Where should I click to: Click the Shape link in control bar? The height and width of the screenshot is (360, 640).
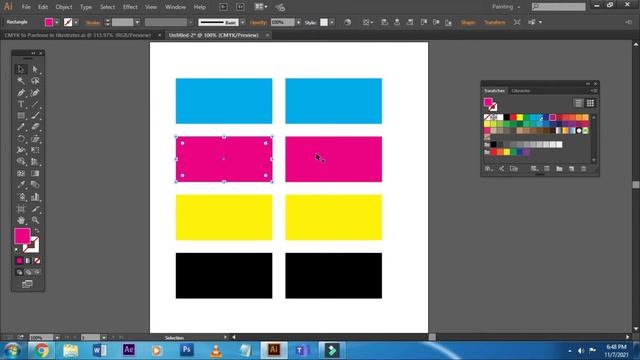468,22
